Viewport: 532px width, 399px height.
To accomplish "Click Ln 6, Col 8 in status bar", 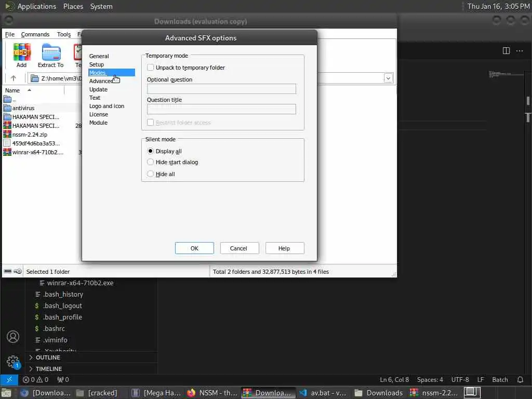I will pos(394,380).
